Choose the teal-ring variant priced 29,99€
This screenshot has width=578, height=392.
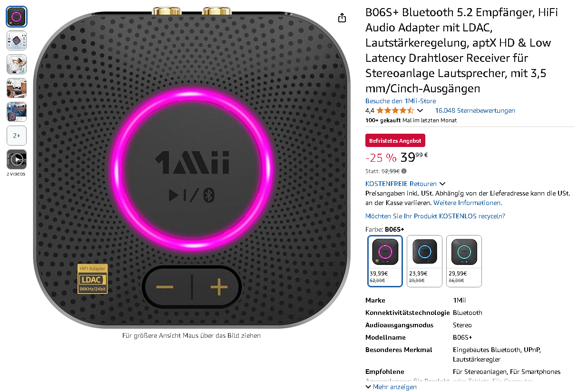[464, 261]
